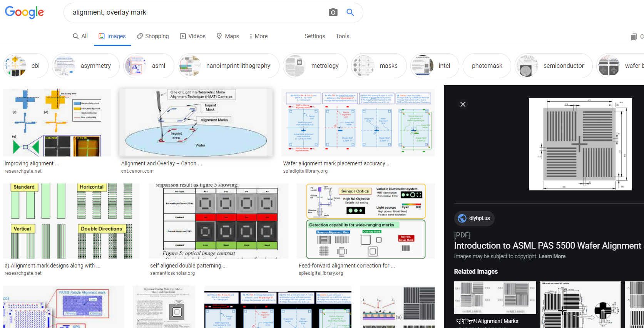Open the Shopping tab
Screen dimensions: 644x328
152,36
